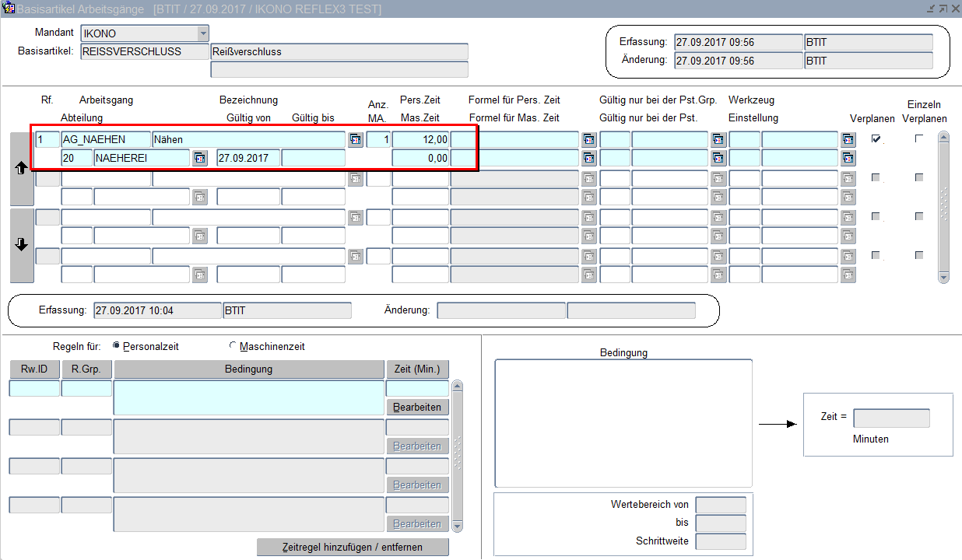962x560 pixels.
Task: Click Zeitregel hinzufügen / entfernen button
Action: click(x=353, y=547)
